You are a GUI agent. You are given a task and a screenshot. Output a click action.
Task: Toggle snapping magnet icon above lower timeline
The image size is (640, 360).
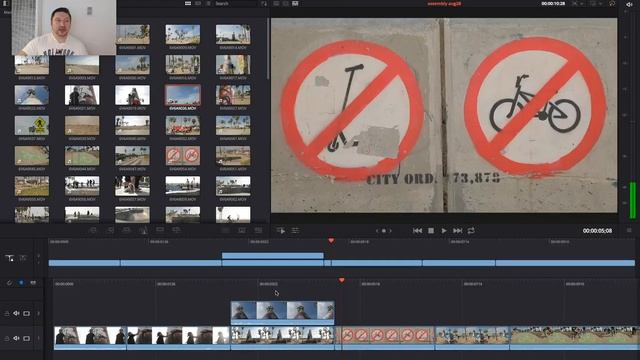[9, 282]
